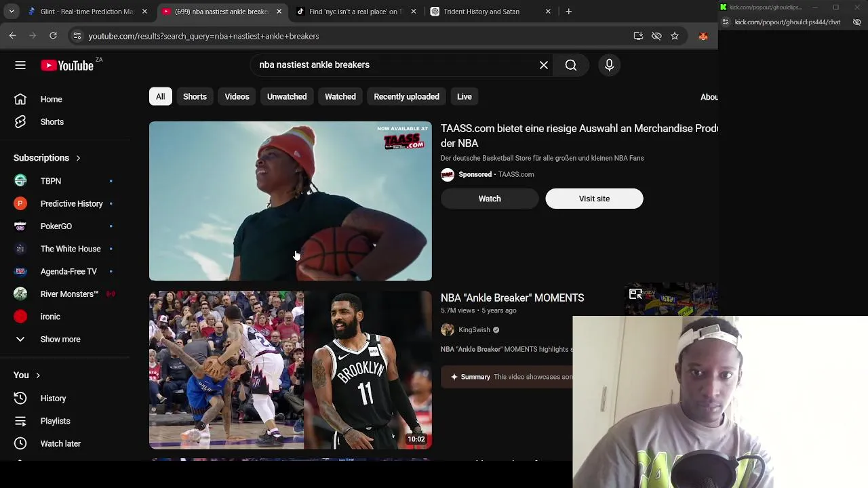
Task: Click the Kick popout window address bar
Action: [787, 22]
